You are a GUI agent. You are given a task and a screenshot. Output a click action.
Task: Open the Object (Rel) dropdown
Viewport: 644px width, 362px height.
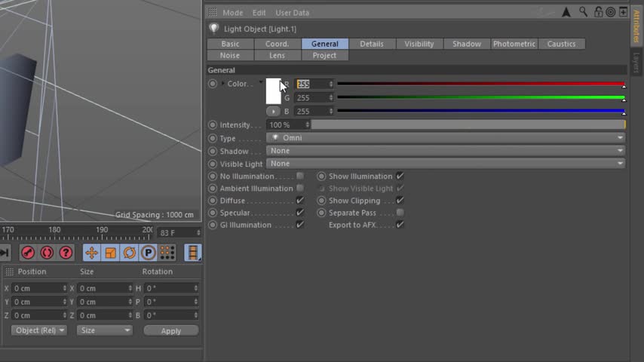(38, 330)
